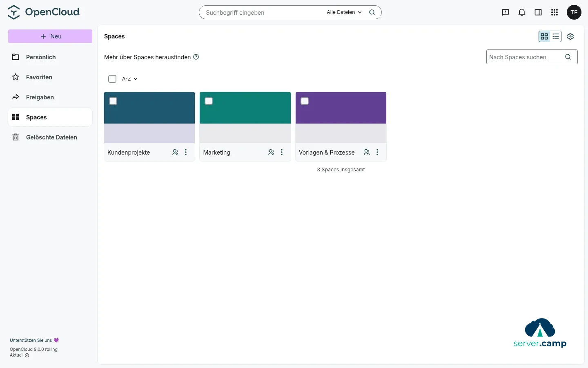Click the Aktuell version status text
Image resolution: width=588 pixels, height=368 pixels.
pyautogui.click(x=20, y=355)
